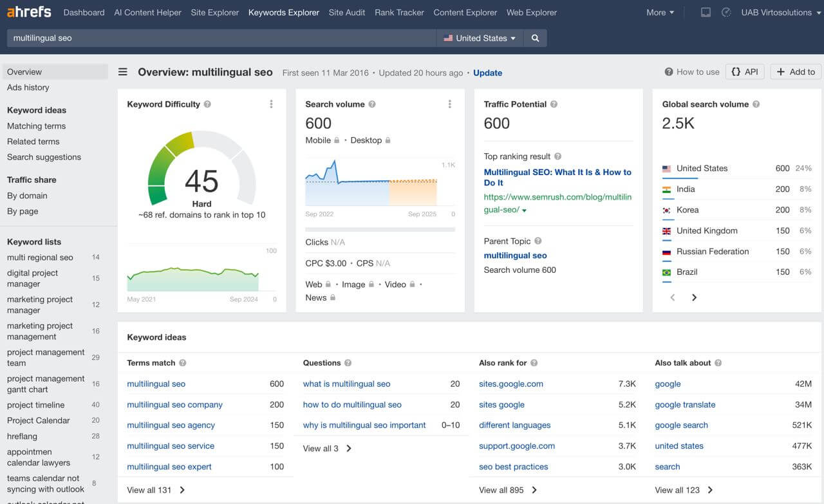Click help icon beside Also talk about
This screenshot has width=824, height=504.
(718, 363)
